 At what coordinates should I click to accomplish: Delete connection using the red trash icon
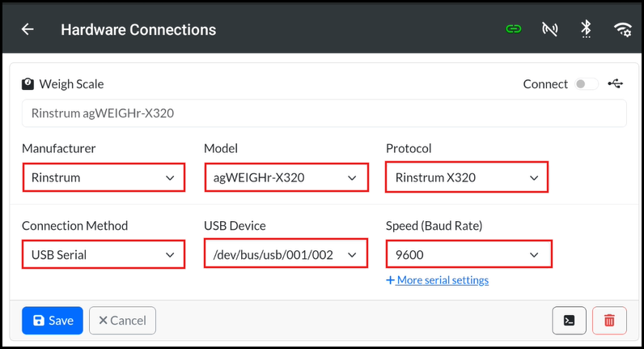[609, 320]
